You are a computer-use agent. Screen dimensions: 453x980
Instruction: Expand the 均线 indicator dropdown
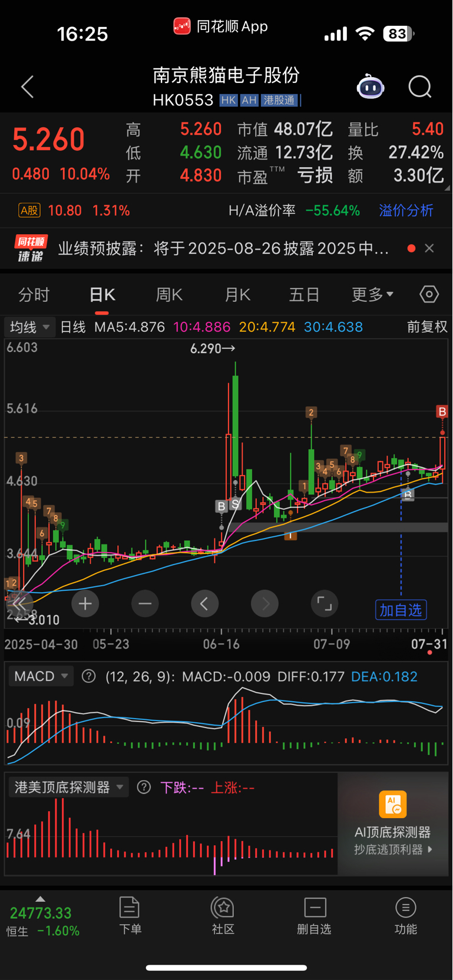pyautogui.click(x=30, y=327)
